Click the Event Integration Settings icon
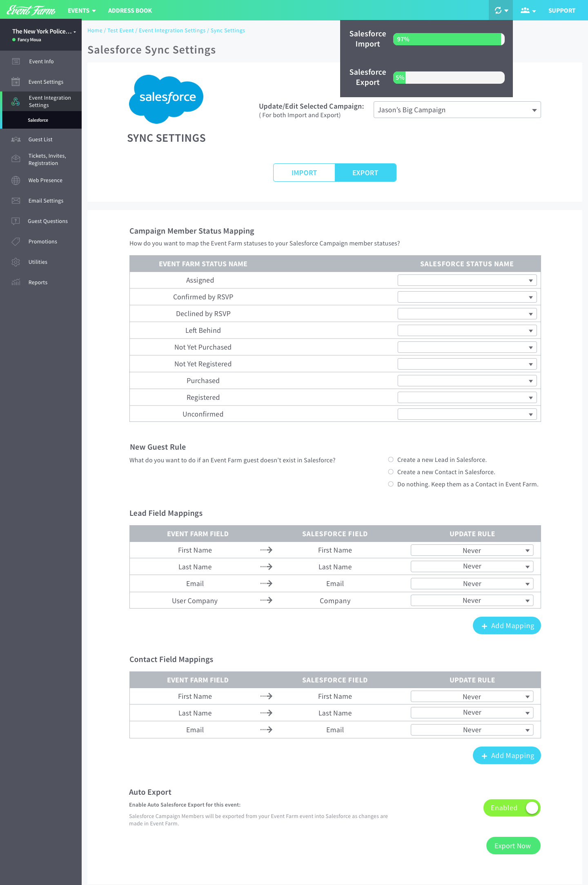Viewport: 588px width, 885px height. [16, 101]
